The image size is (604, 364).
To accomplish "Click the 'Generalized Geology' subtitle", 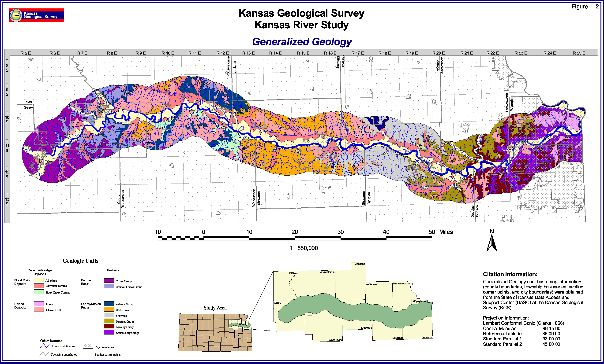I will (302, 42).
